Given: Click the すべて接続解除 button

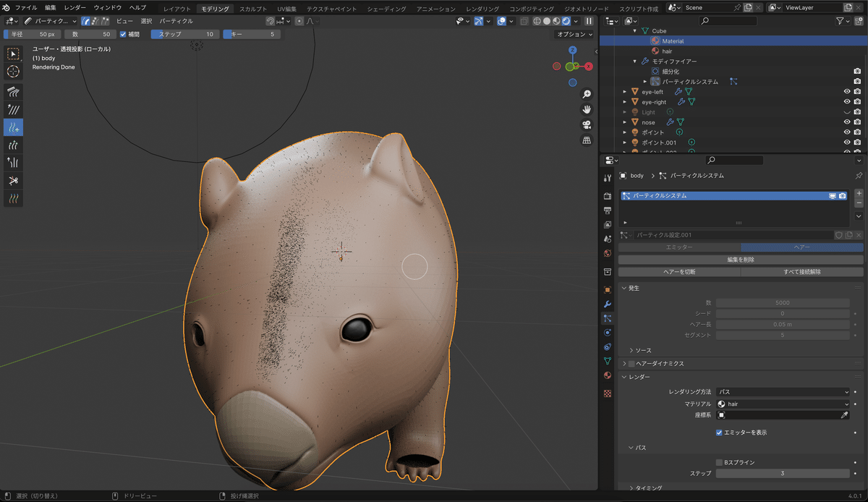Looking at the screenshot, I should [x=802, y=272].
